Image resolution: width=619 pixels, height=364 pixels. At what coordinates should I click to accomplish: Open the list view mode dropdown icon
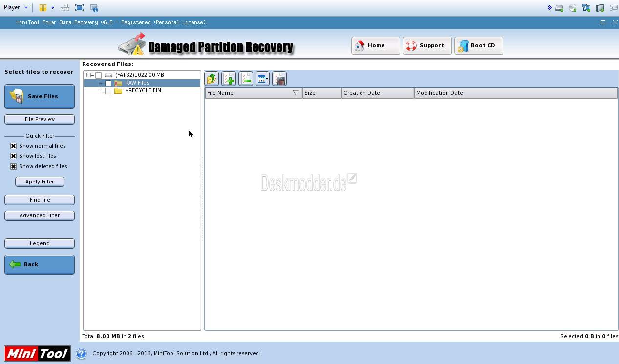[262, 79]
